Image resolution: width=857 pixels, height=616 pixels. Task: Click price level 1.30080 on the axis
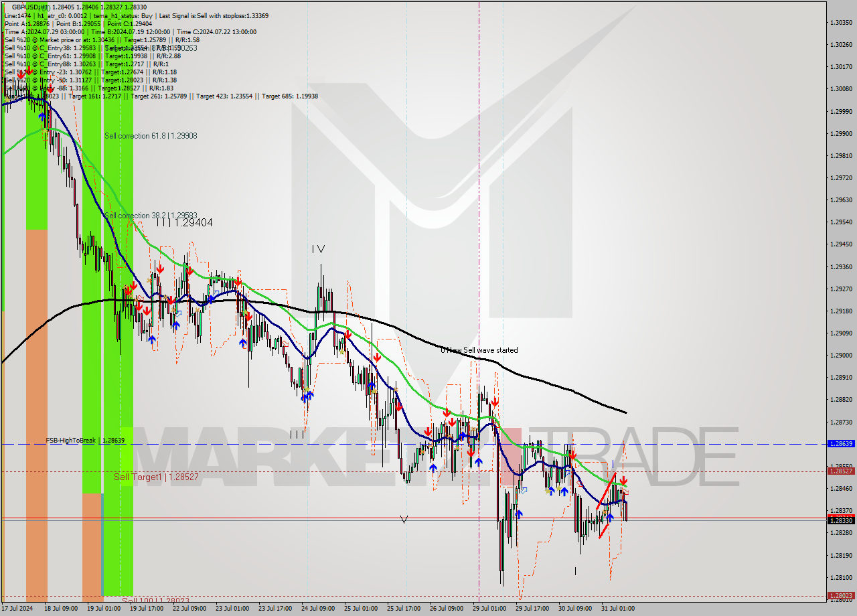pyautogui.click(x=841, y=89)
